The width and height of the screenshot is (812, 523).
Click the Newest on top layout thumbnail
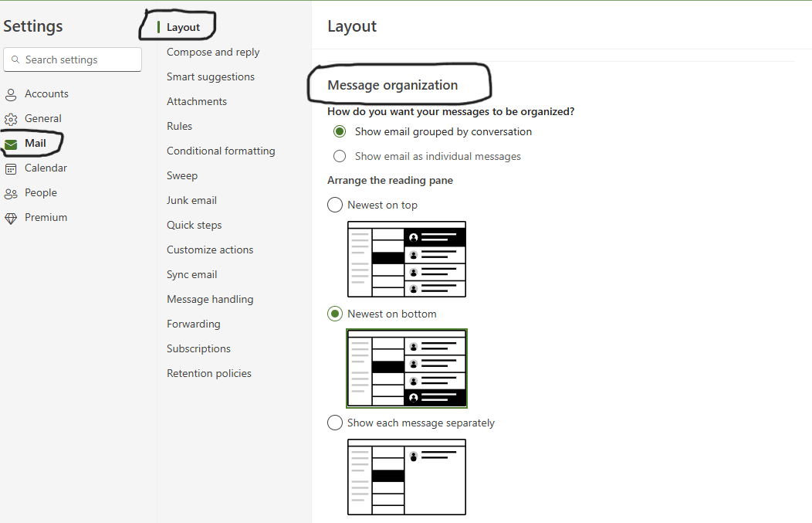[407, 259]
